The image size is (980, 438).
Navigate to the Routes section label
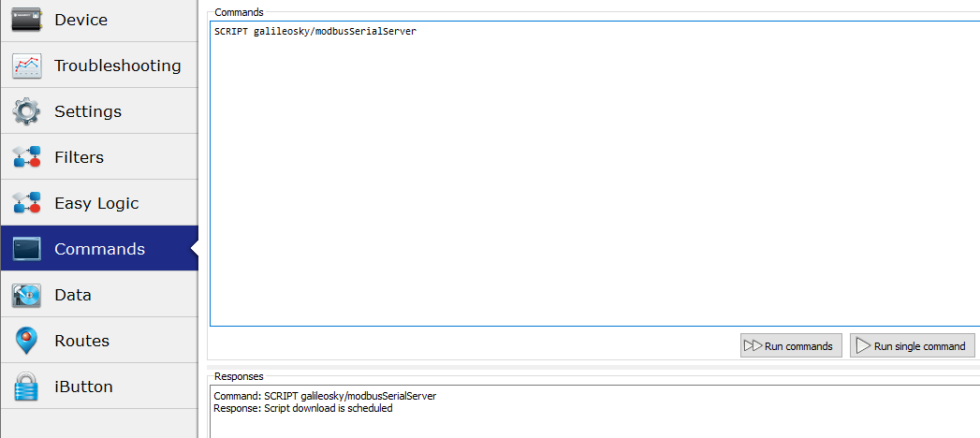[x=81, y=341]
